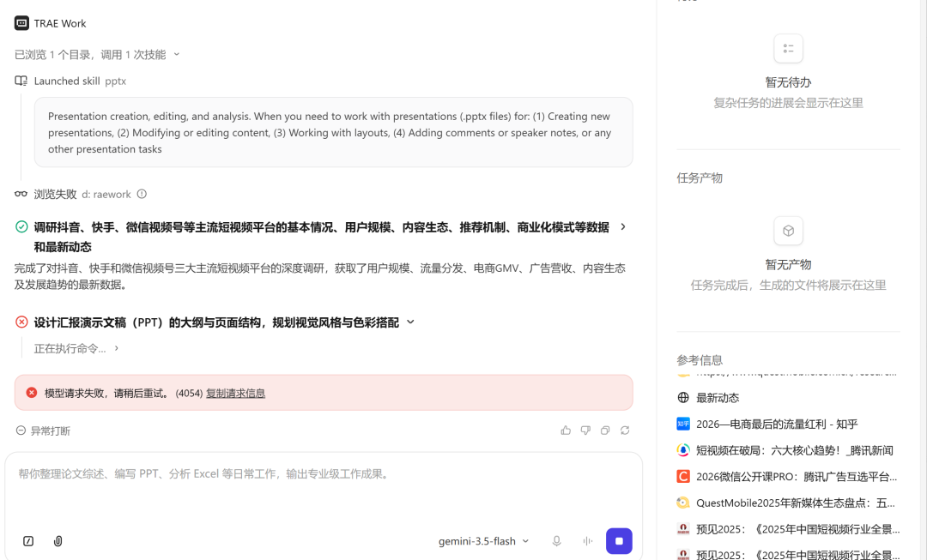Click the TRAE Work logo icon

[x=21, y=23]
